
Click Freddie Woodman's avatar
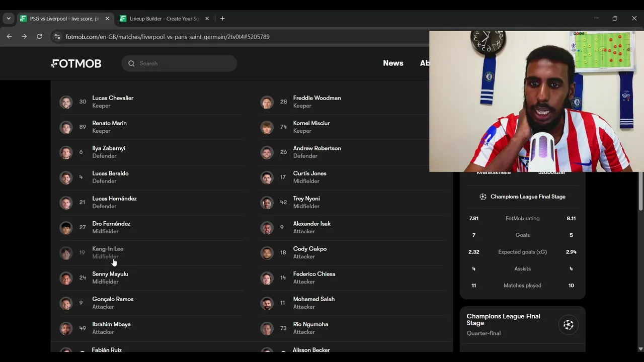tap(267, 102)
